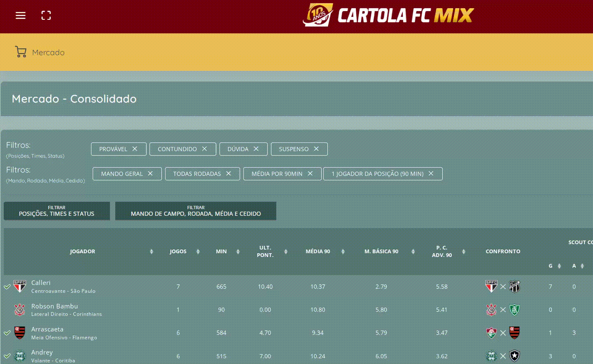Click the Mercado breadcrumb text
Screen dimensions: 593x364
[48, 52]
